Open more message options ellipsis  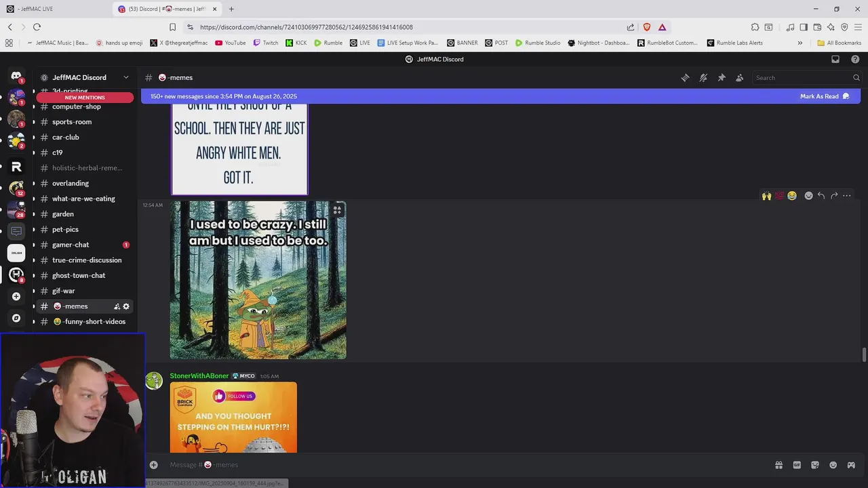pos(847,196)
